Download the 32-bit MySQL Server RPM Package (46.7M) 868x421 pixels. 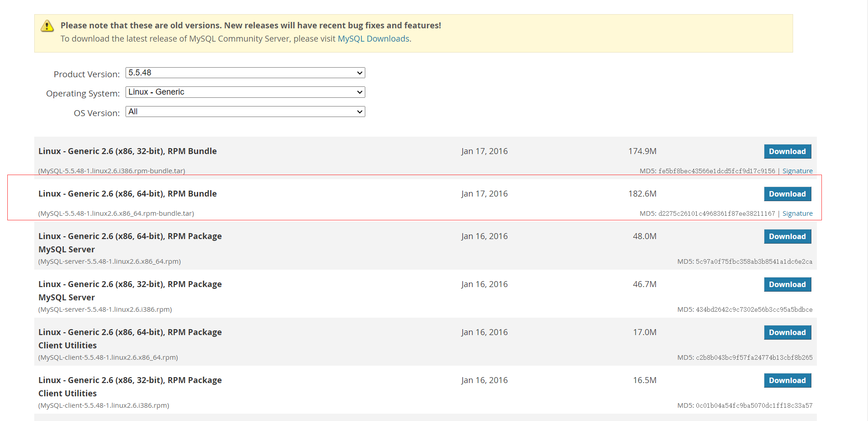[x=788, y=284]
